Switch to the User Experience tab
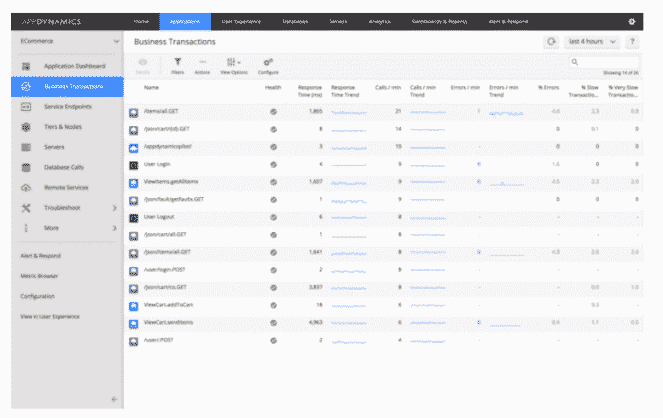The image size is (663, 418). 241,22
